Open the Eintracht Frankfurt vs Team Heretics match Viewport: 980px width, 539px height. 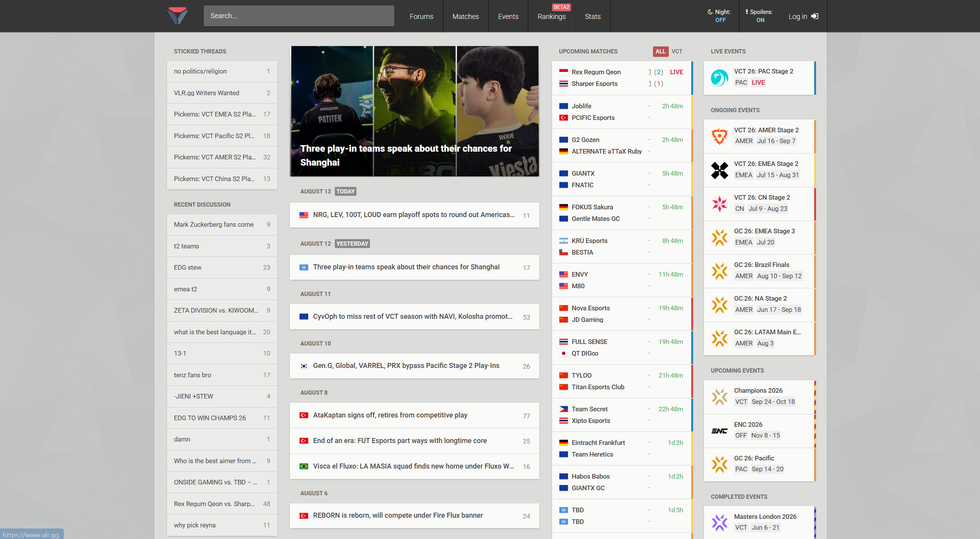[x=622, y=448]
